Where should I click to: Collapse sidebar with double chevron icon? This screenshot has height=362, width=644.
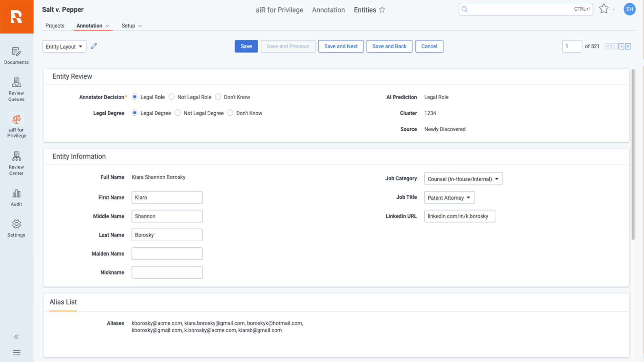16,337
